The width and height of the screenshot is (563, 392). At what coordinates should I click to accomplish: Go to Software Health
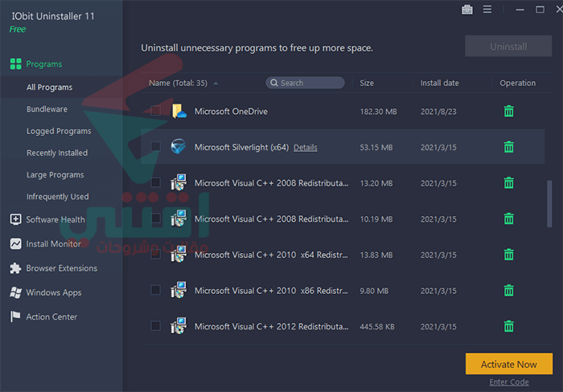click(x=55, y=219)
